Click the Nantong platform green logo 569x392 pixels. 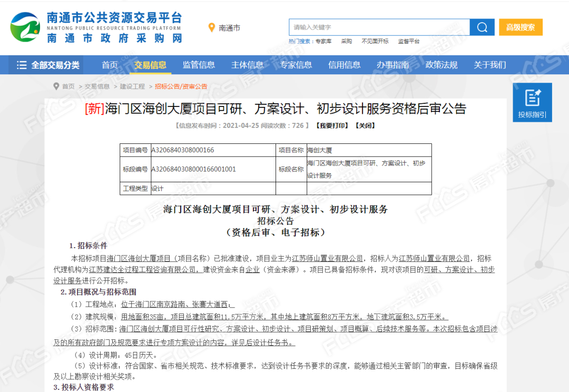[x=25, y=27]
